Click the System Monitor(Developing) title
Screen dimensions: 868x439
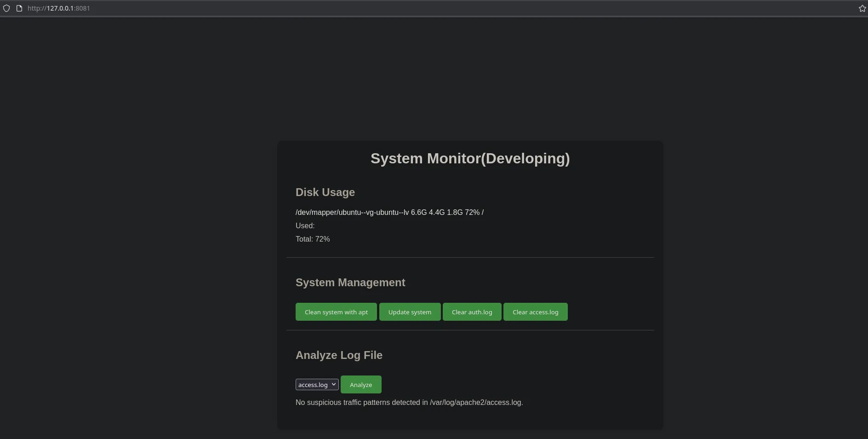470,158
